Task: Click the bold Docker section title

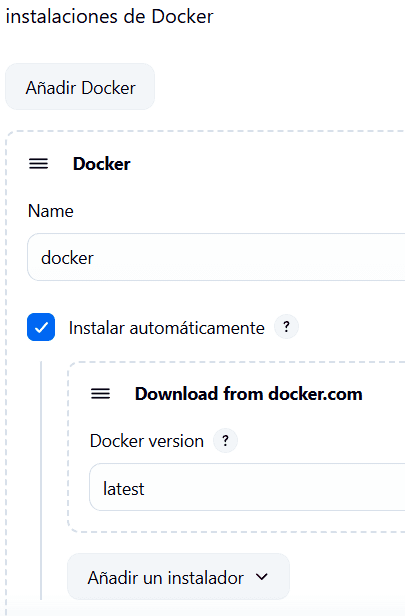Action: point(102,163)
